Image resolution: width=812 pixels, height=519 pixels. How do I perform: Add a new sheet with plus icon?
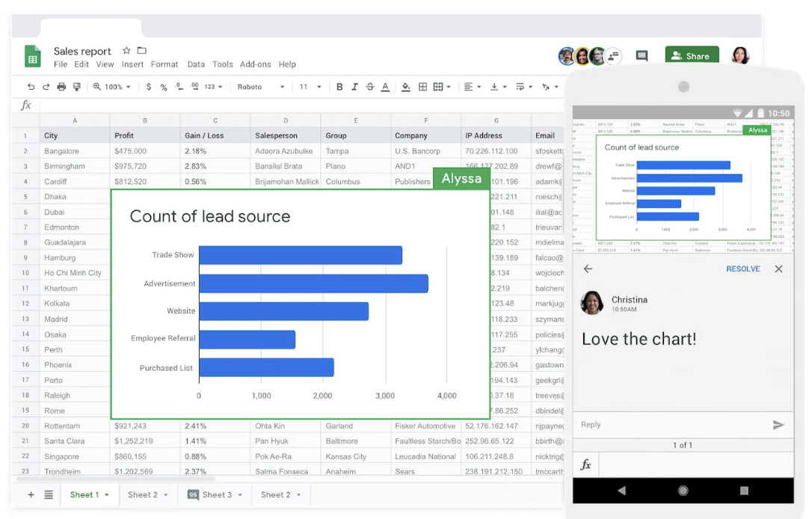click(x=31, y=494)
